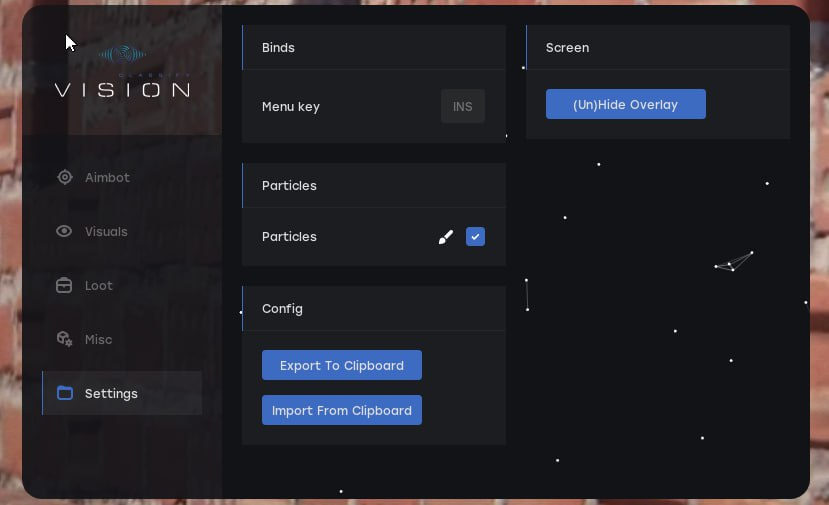The width and height of the screenshot is (829, 505).
Task: Click the Loot chest icon
Action: click(x=64, y=286)
